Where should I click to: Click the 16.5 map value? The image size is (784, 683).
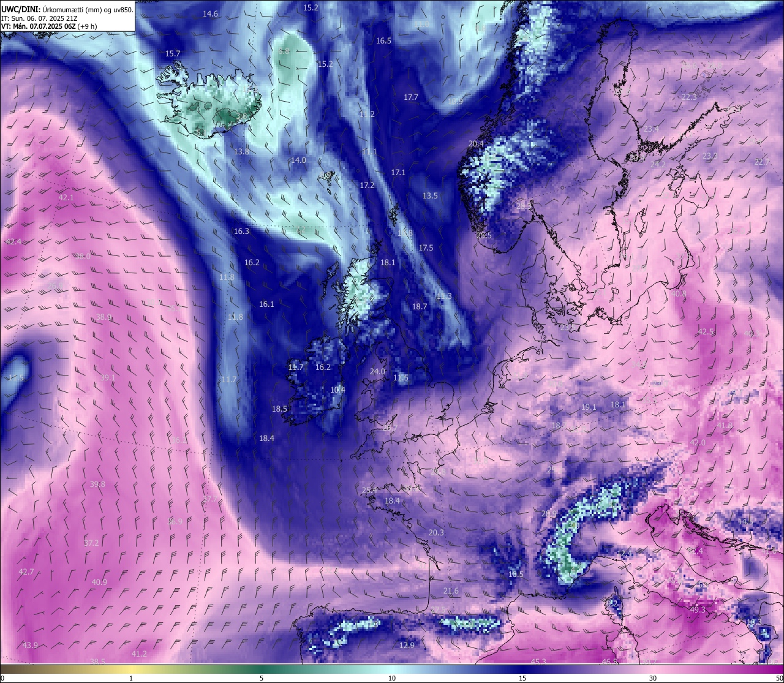(383, 40)
